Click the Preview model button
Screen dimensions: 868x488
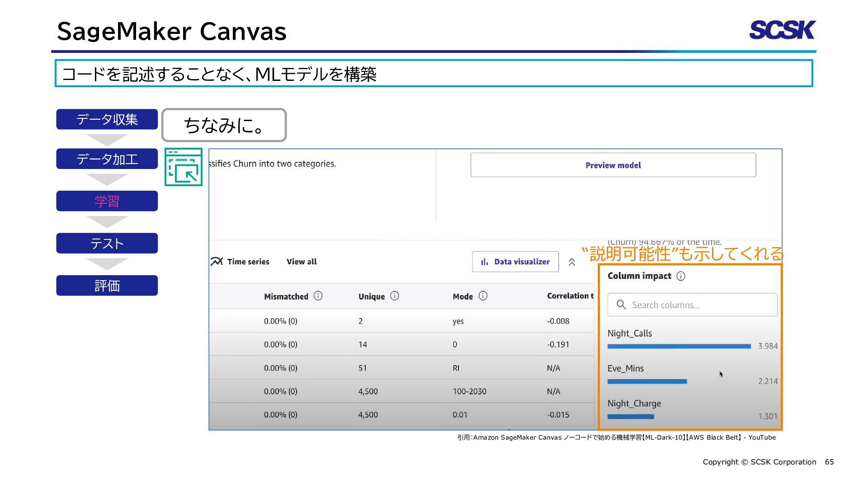pyautogui.click(x=613, y=165)
